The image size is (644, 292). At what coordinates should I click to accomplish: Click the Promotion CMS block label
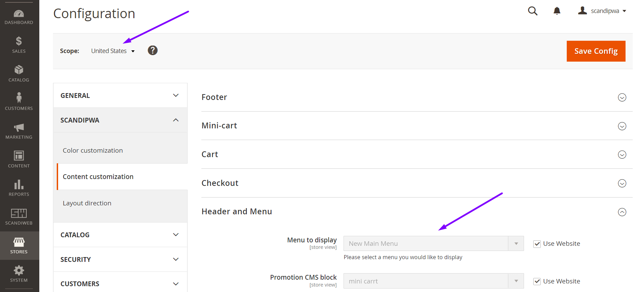click(x=303, y=277)
